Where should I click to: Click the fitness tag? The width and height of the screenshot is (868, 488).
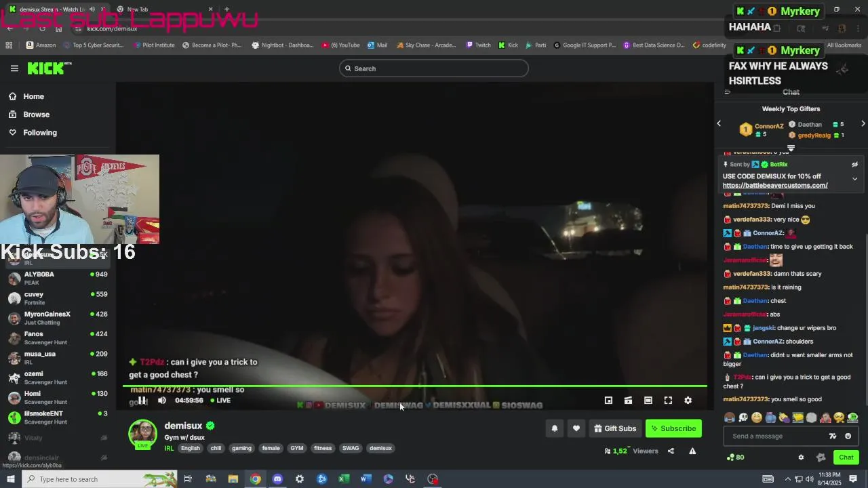[323, 448]
